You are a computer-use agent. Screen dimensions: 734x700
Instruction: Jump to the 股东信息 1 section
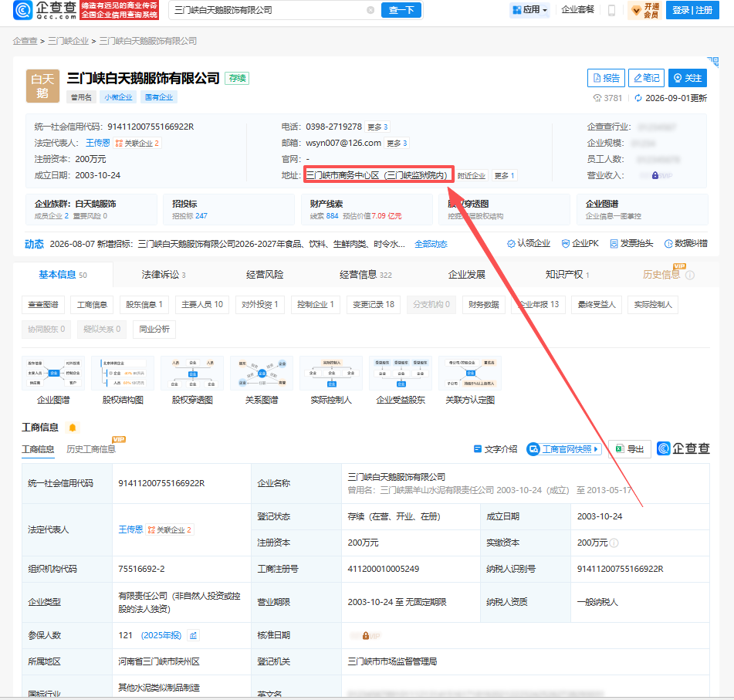pos(144,304)
